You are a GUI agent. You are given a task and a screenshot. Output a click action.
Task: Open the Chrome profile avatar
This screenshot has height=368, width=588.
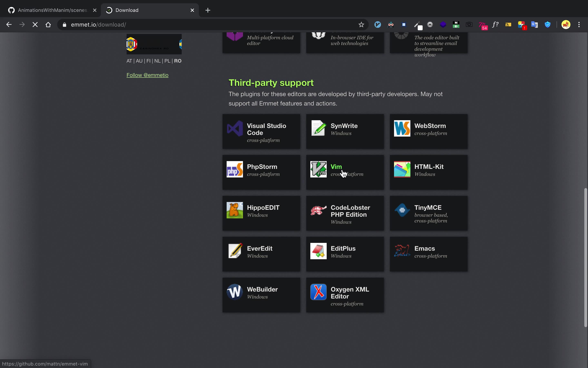click(x=566, y=25)
